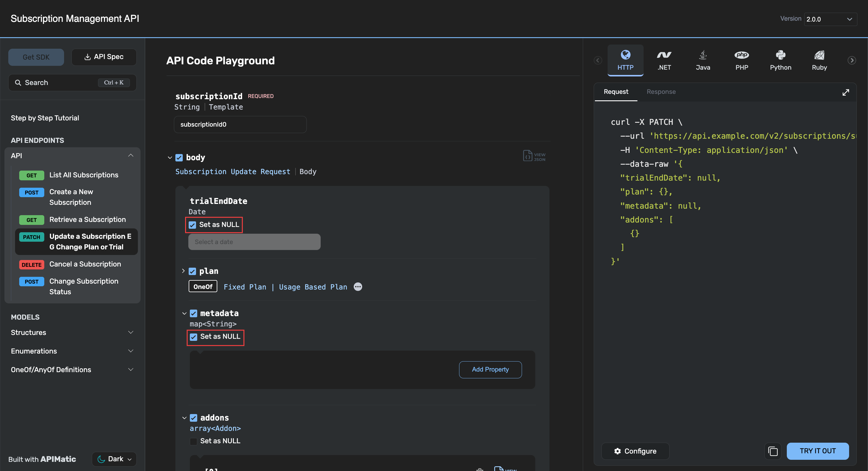Viewport: 868px width, 471px height.
Task: Toggle the addons checkbox
Action: click(193, 418)
